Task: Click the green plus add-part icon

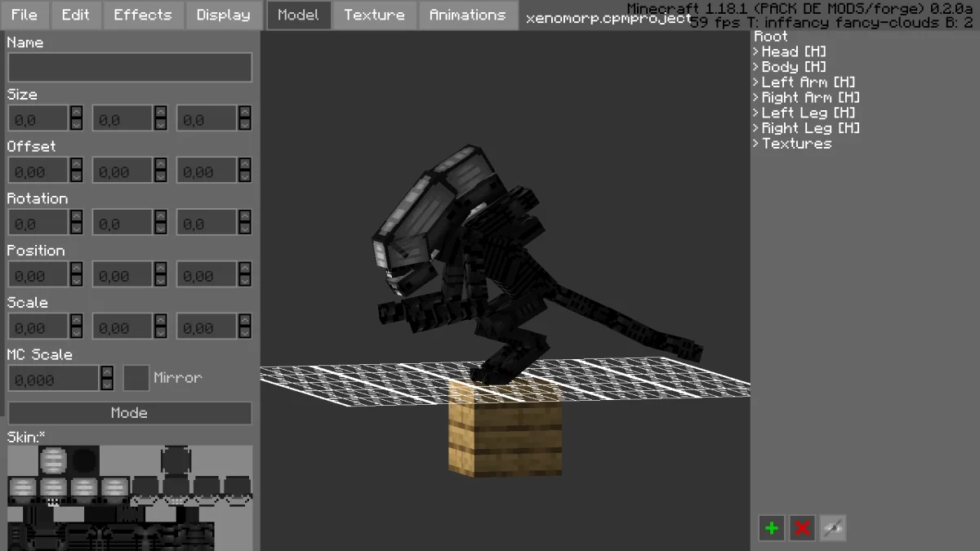Action: pos(771,528)
